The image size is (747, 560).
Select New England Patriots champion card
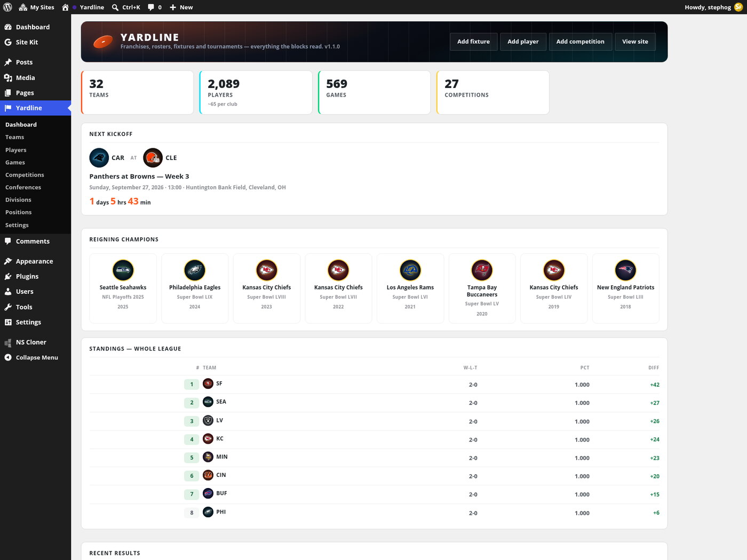coord(625,289)
